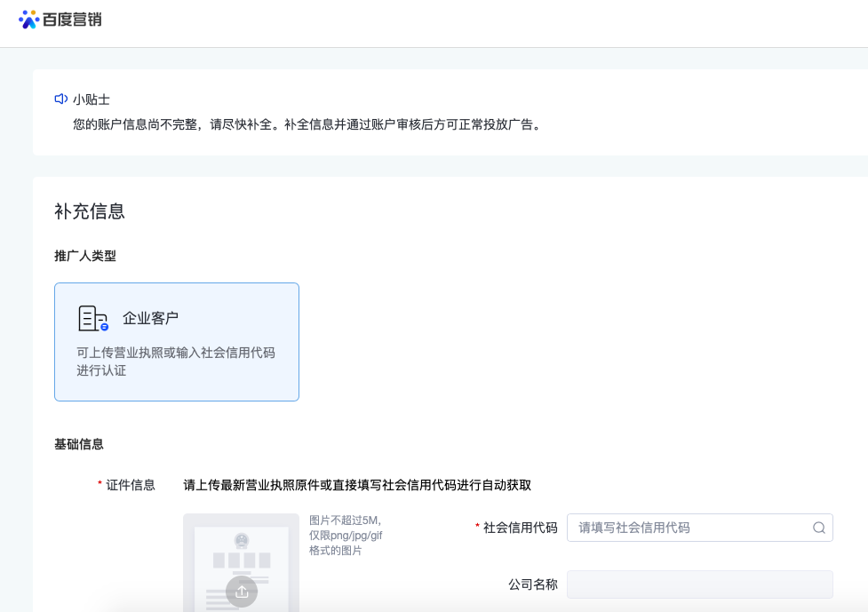Click the colorful asterisk mark in the Baidu logo
Image resolution: width=868 pixels, height=612 pixels.
(x=30, y=17)
